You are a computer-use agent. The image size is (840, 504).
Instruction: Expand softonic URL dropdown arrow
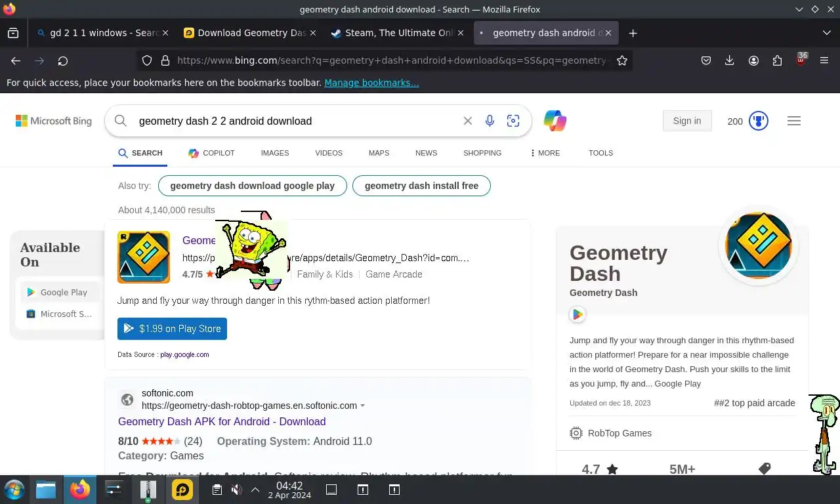tap(362, 406)
